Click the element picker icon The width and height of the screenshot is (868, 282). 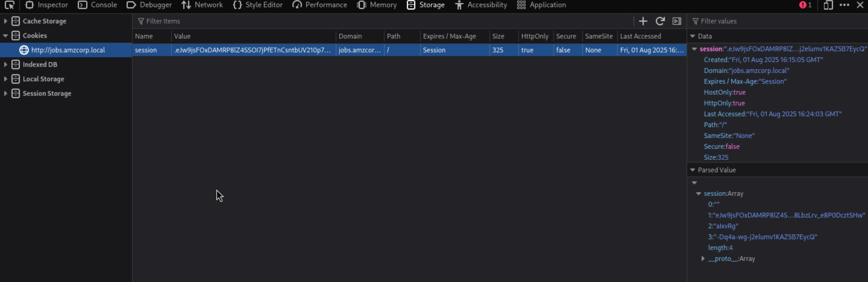pyautogui.click(x=9, y=5)
